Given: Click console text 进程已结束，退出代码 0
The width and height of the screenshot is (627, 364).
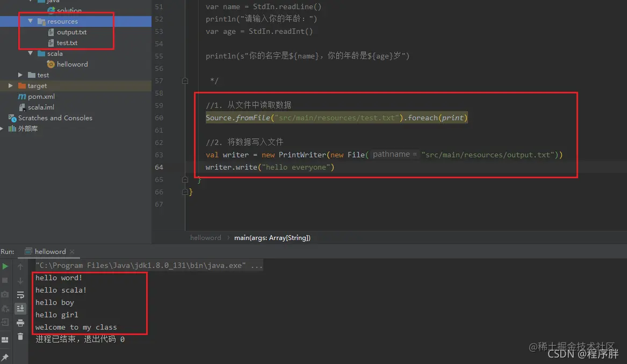Looking at the screenshot, I should [80, 339].
